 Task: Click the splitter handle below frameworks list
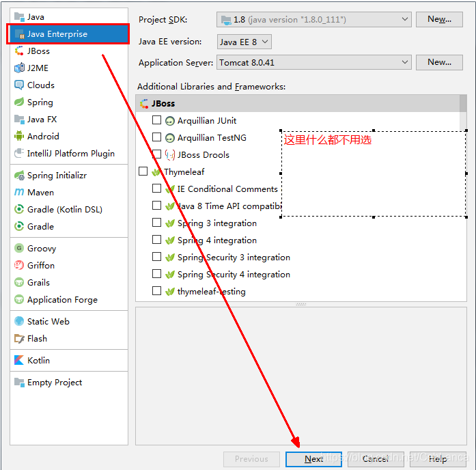[301, 304]
